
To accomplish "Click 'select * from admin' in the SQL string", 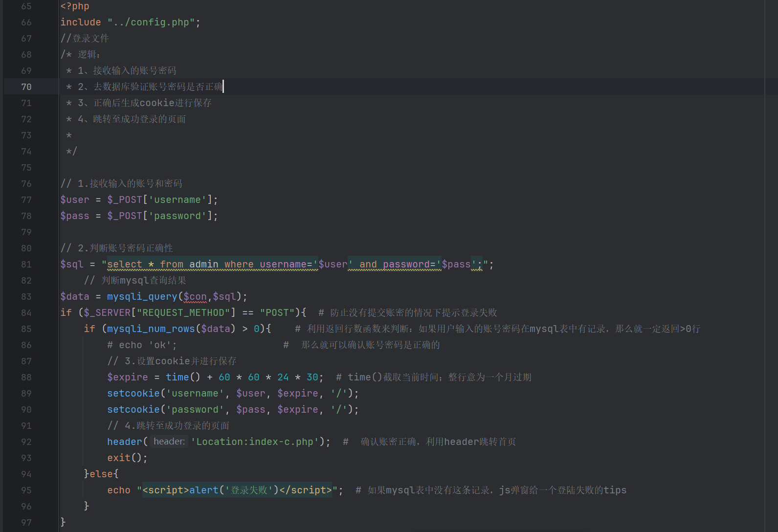I will pos(163,264).
